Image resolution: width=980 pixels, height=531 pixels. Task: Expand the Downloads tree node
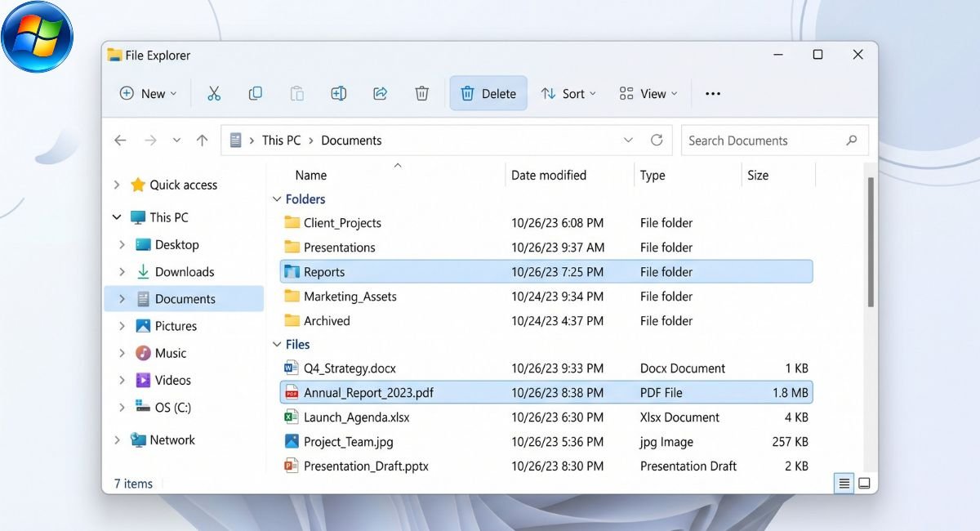click(122, 272)
